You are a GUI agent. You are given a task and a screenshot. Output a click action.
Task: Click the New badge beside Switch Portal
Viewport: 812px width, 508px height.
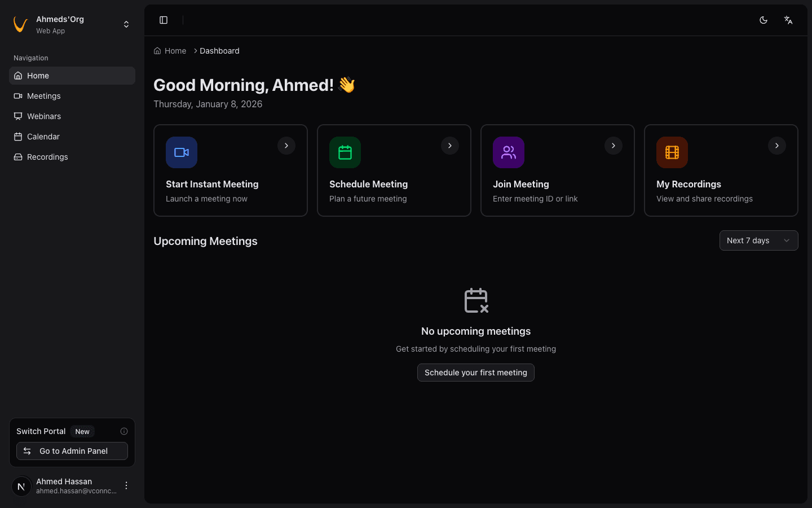[82, 431]
